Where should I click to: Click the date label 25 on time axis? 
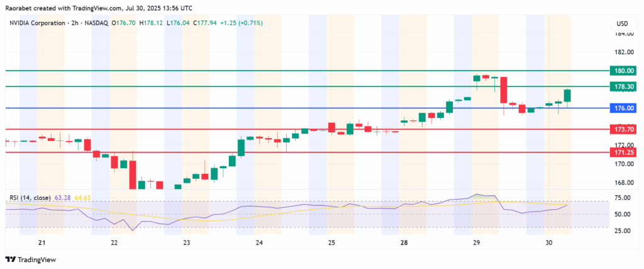click(331, 243)
